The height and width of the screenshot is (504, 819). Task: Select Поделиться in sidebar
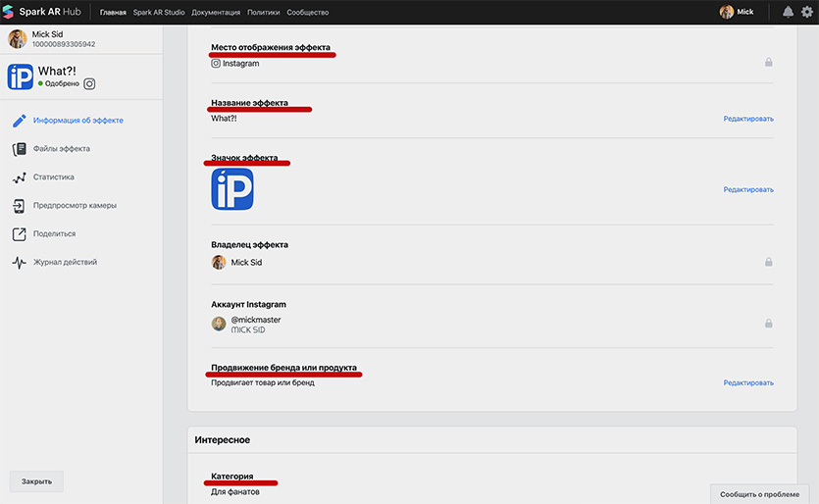pyautogui.click(x=54, y=233)
